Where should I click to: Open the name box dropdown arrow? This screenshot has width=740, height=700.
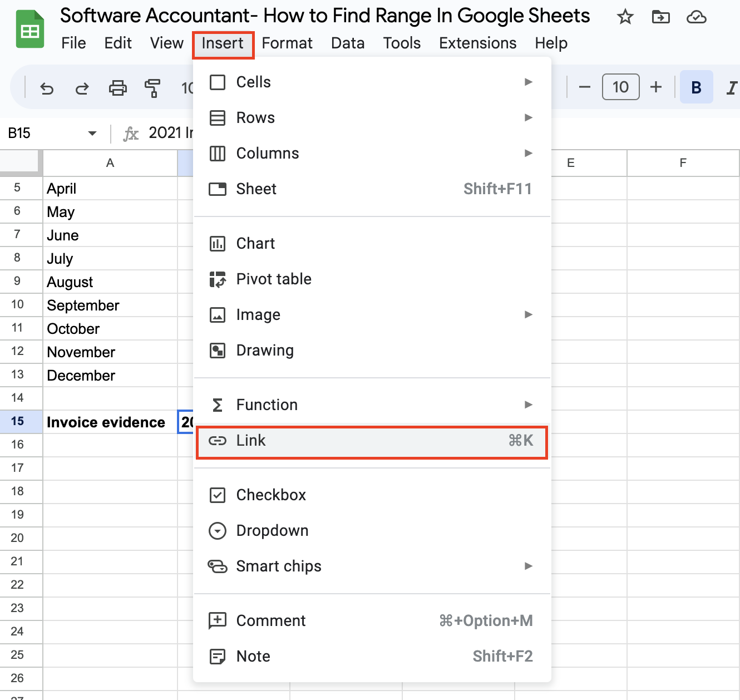tap(92, 134)
